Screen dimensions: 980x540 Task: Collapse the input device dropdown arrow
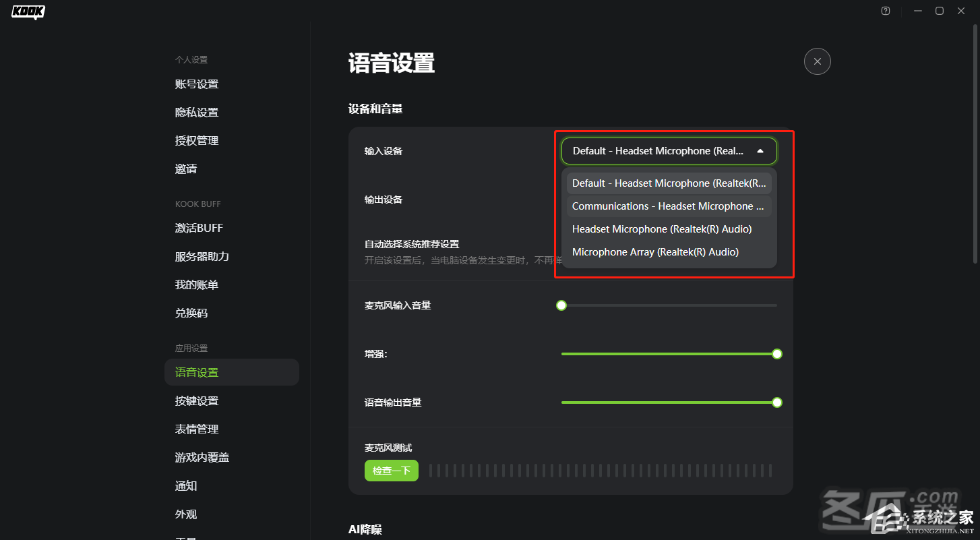(x=760, y=151)
